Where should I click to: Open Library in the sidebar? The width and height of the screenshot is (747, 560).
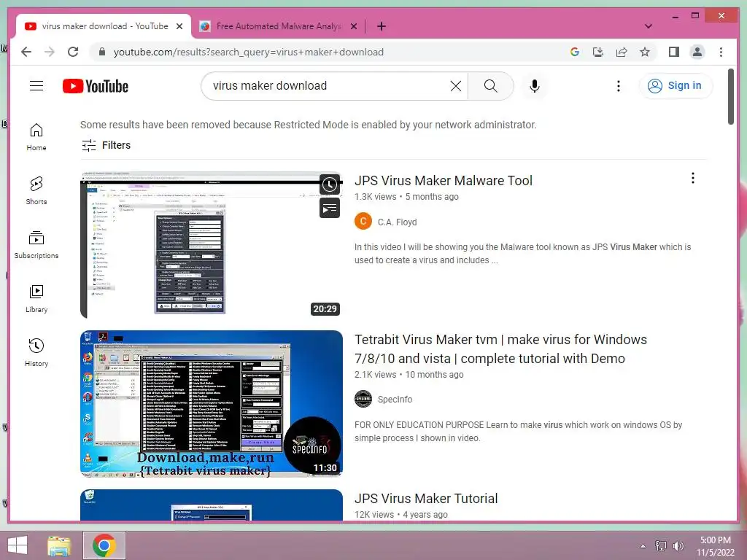[x=36, y=299]
